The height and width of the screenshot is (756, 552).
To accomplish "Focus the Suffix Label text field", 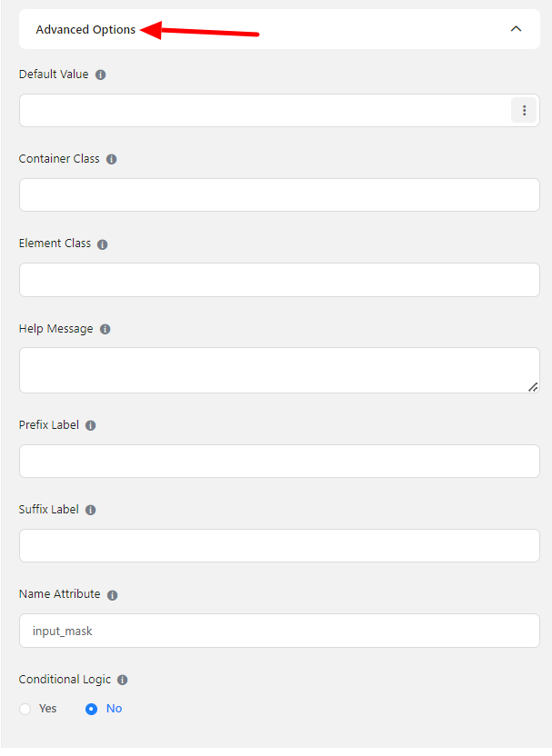I will tap(279, 545).
